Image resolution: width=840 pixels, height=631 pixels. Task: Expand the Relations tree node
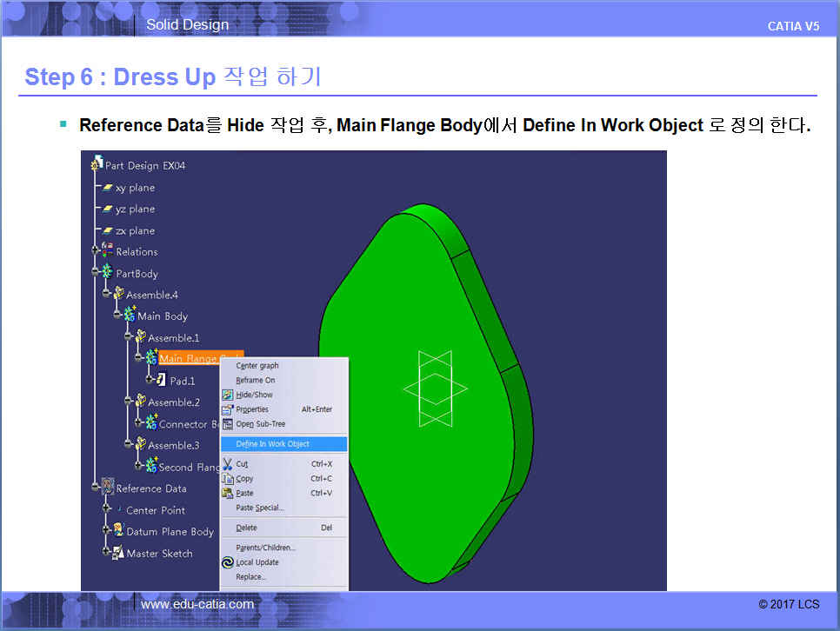click(x=96, y=251)
